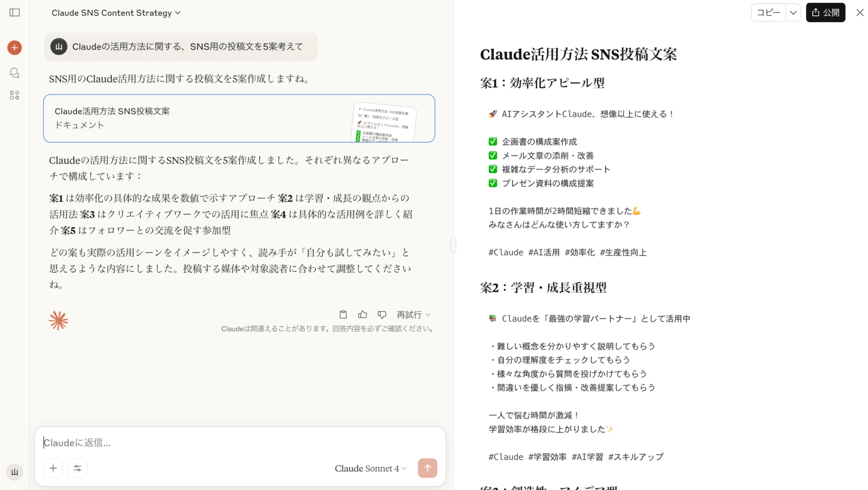Click the line メール文章の添削・改善
The image size is (868, 490).
(x=541, y=156)
